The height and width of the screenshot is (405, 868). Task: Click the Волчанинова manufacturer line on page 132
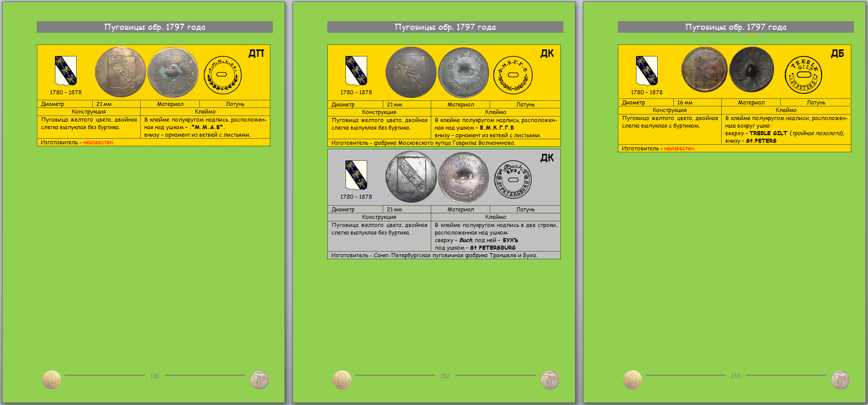point(423,143)
